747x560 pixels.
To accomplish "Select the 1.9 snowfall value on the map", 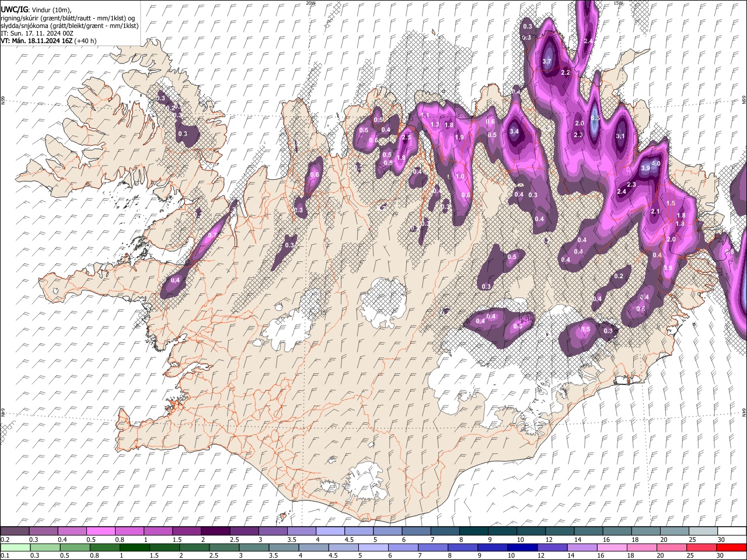I will tap(459, 137).
